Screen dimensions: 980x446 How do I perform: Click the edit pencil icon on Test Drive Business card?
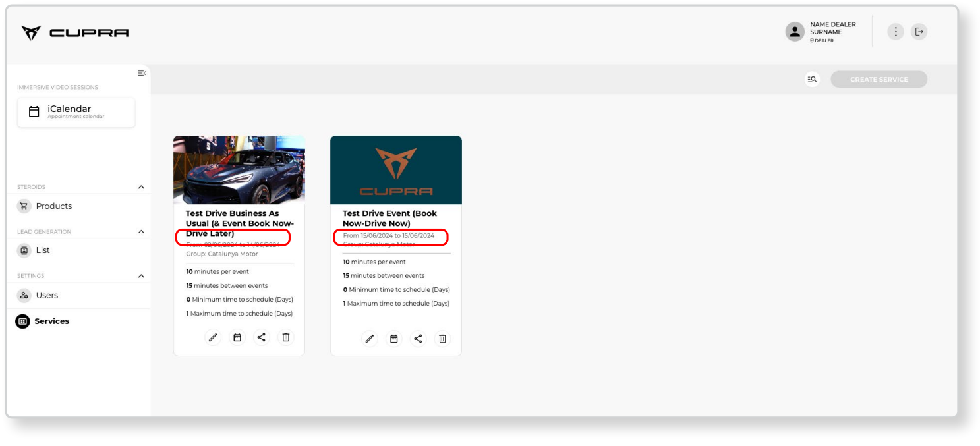213,337
